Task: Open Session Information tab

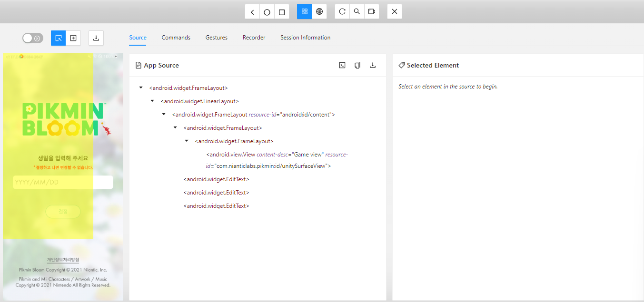Action: pos(306,38)
